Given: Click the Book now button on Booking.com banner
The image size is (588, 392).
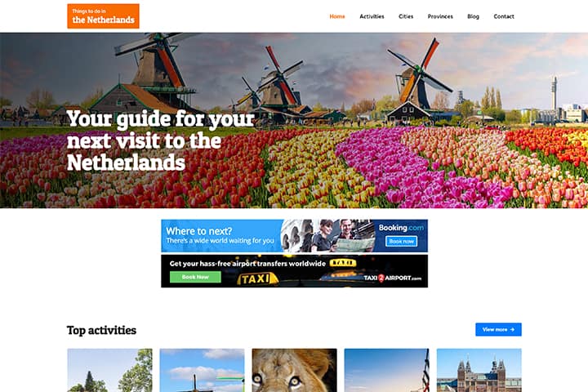Looking at the screenshot, I should click(401, 241).
